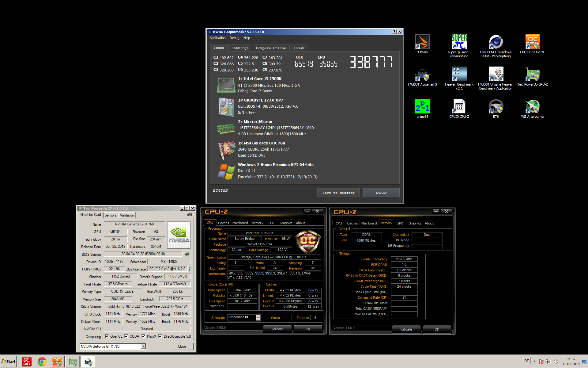Click Close button in GPU-Z
Image resolution: width=588 pixels, height=368 pixels.
click(x=182, y=347)
